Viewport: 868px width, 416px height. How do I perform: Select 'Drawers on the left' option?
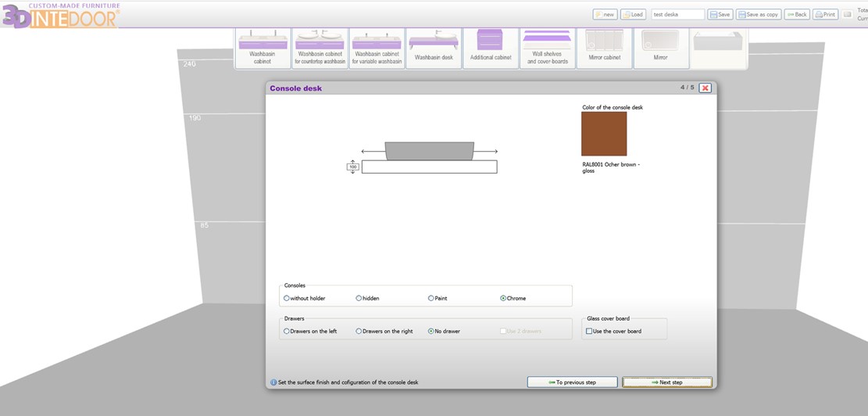tap(287, 331)
